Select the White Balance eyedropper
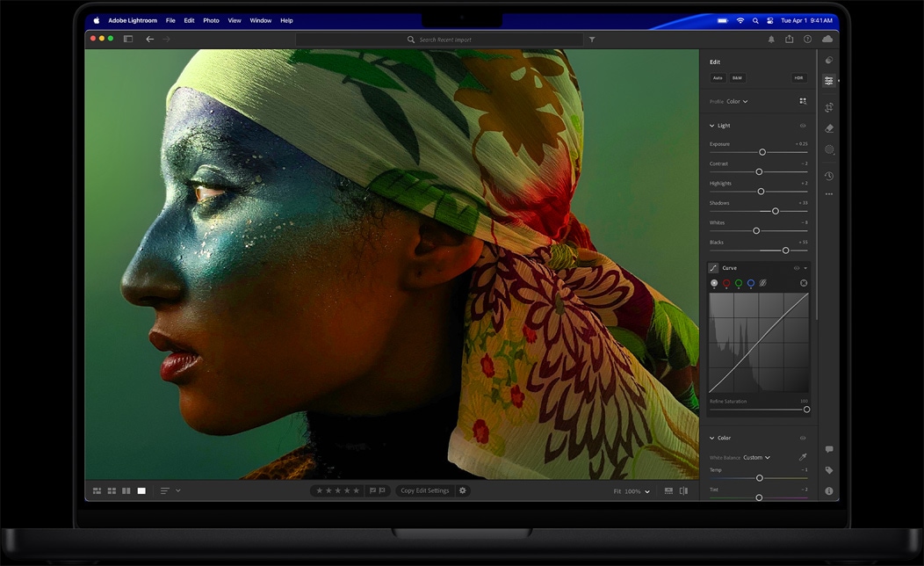The height and width of the screenshot is (566, 924). tap(802, 457)
